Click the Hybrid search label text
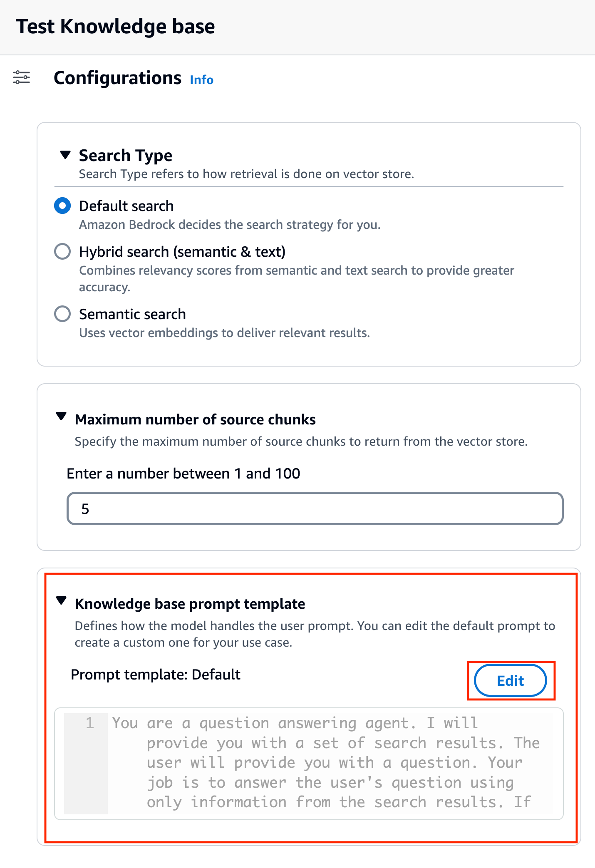 (182, 252)
